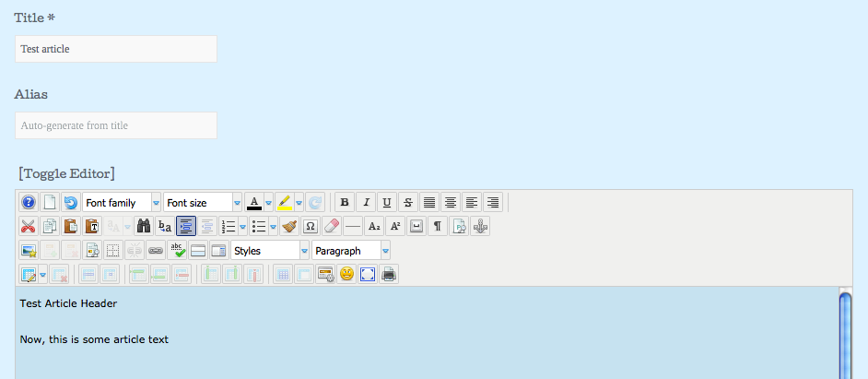Toggle italic formatting
The width and height of the screenshot is (868, 379).
[x=365, y=202]
